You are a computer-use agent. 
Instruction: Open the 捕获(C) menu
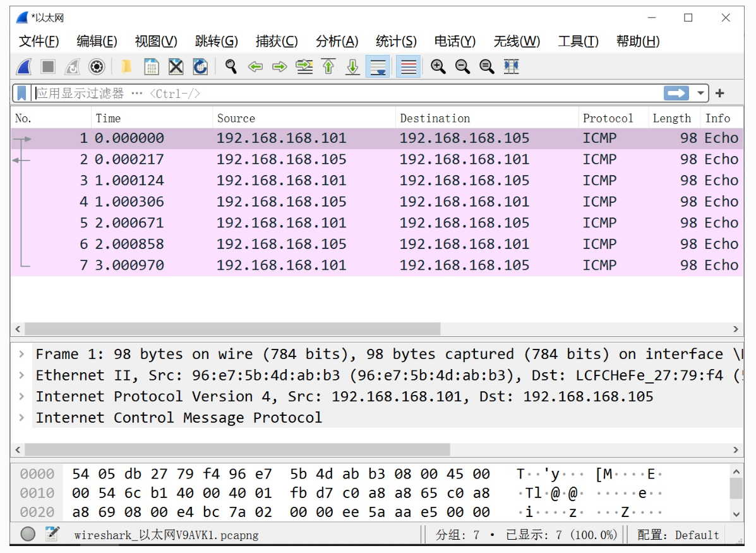point(276,42)
